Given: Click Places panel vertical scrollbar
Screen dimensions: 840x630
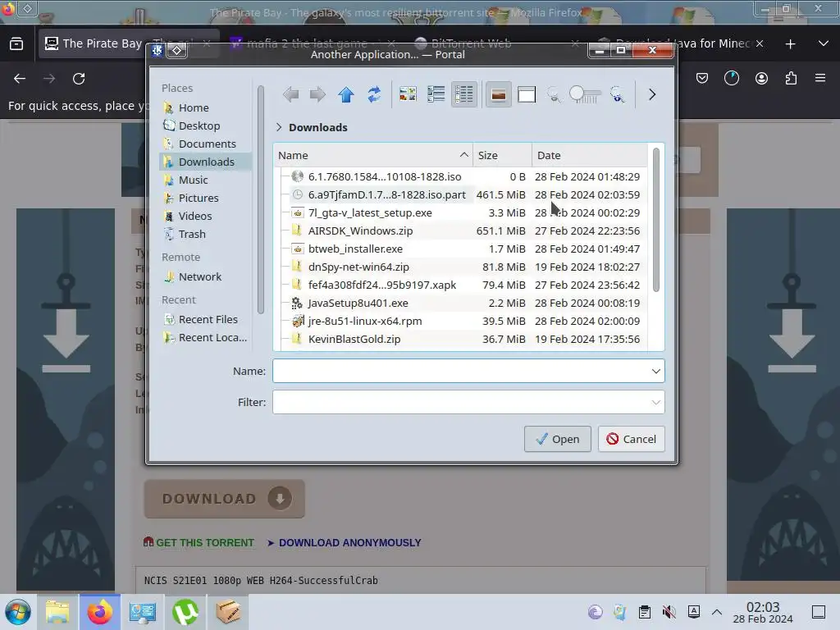Looking at the screenshot, I should [261, 199].
